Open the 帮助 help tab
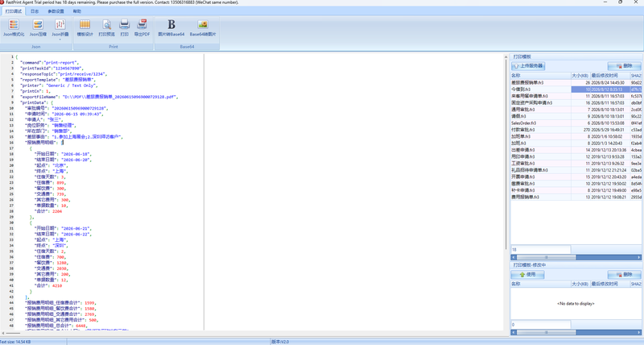The image size is (644, 345). click(x=76, y=11)
